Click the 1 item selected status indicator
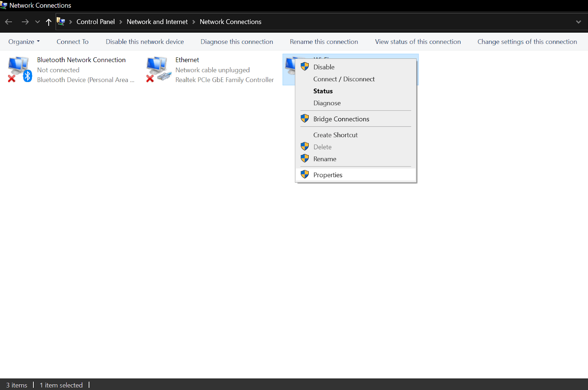The image size is (588, 390). (x=61, y=385)
